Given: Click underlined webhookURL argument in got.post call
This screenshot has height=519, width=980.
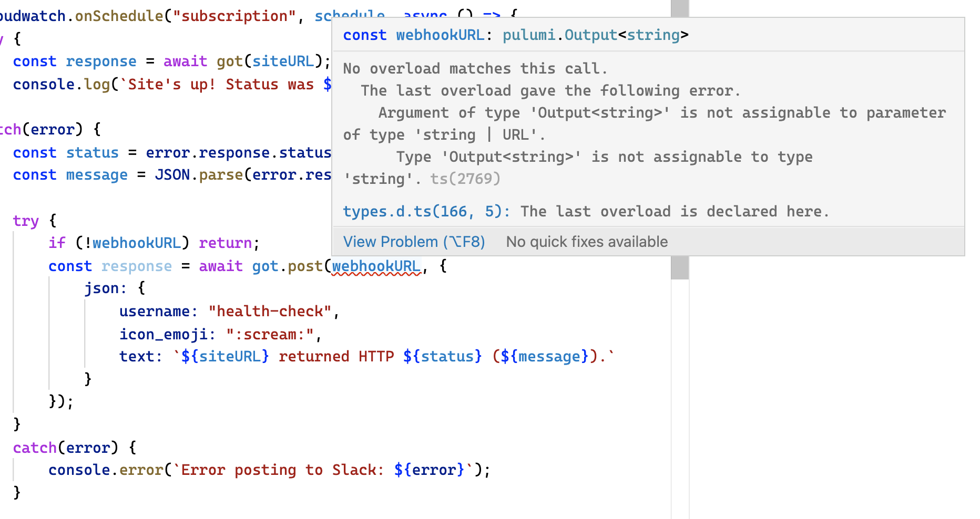Looking at the screenshot, I should point(376,266).
